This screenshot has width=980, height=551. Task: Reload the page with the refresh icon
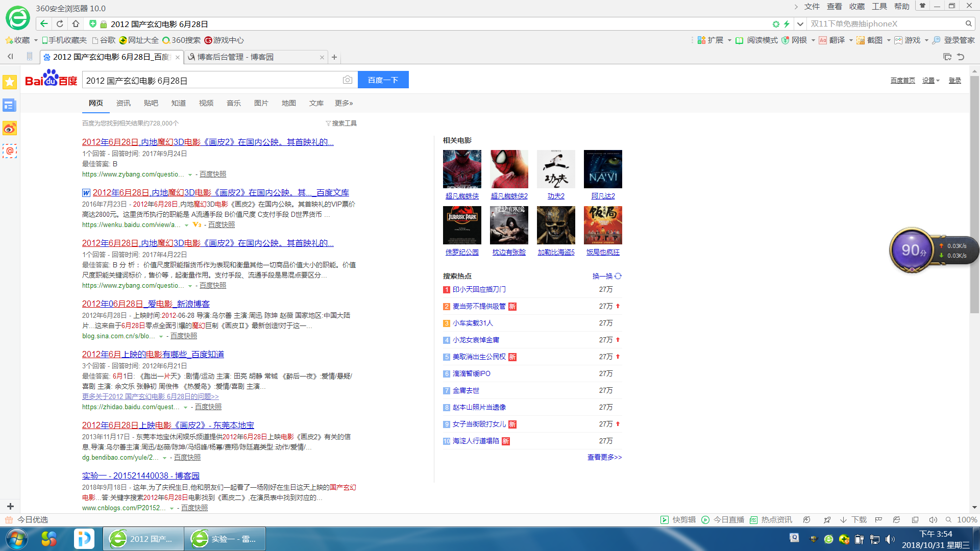point(60,24)
